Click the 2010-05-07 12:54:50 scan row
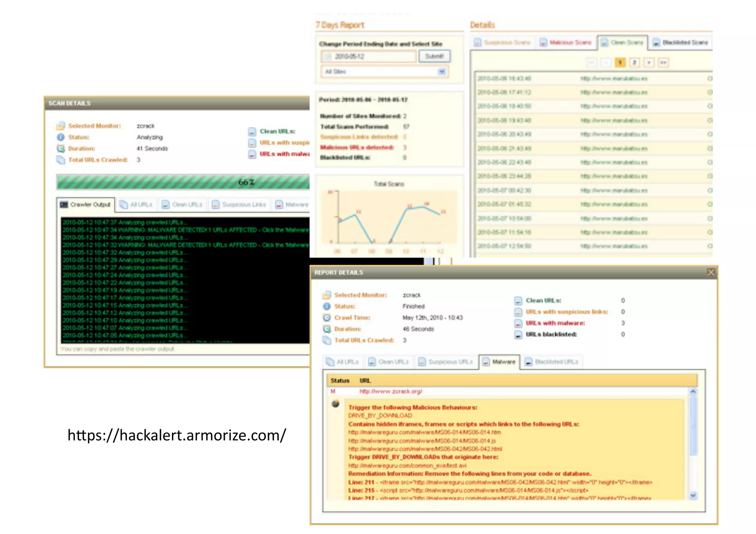 click(x=594, y=246)
